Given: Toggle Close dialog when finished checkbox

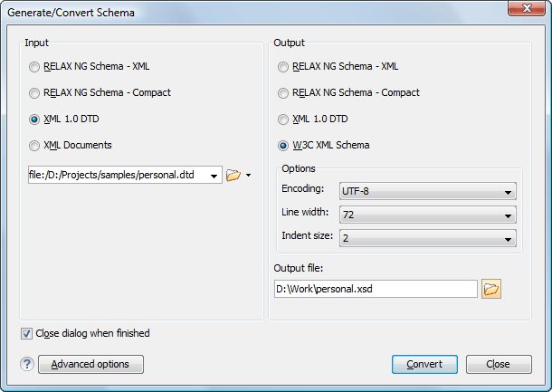Looking at the screenshot, I should [26, 333].
